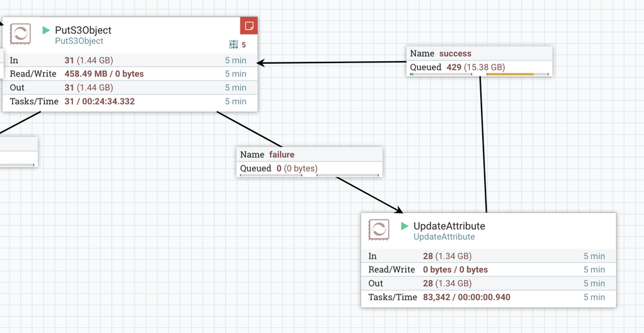Image resolution: width=644 pixels, height=333 pixels.
Task: Click the active thread count 5 on PutS3Object
Action: point(244,44)
